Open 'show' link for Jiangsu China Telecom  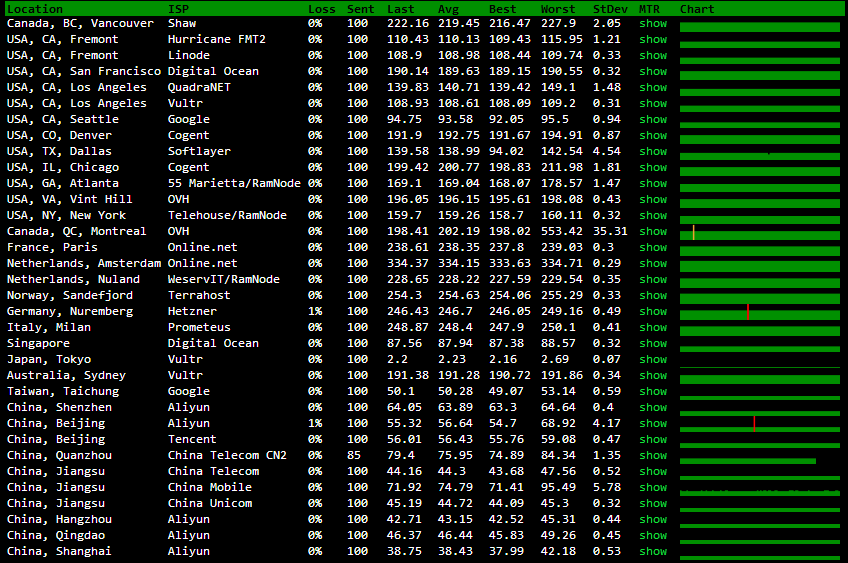(653, 472)
